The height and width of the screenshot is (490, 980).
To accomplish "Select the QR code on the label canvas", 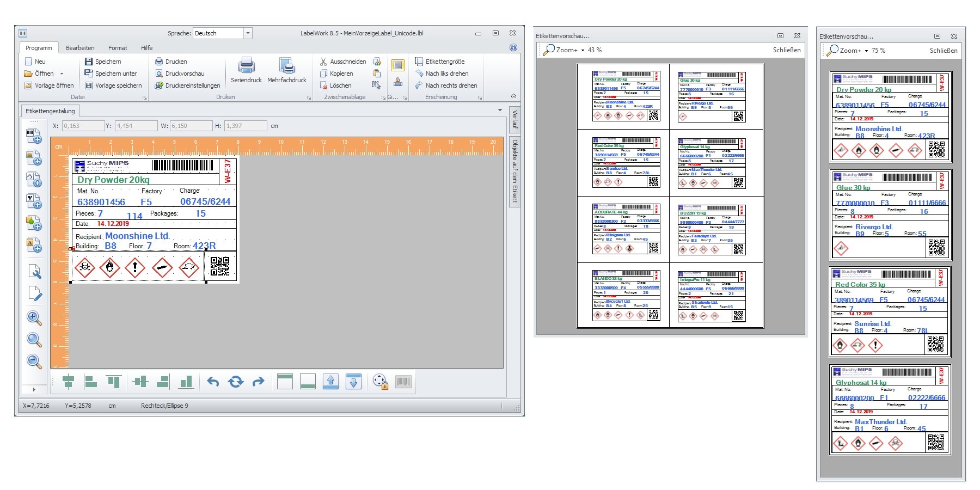I will click(220, 266).
